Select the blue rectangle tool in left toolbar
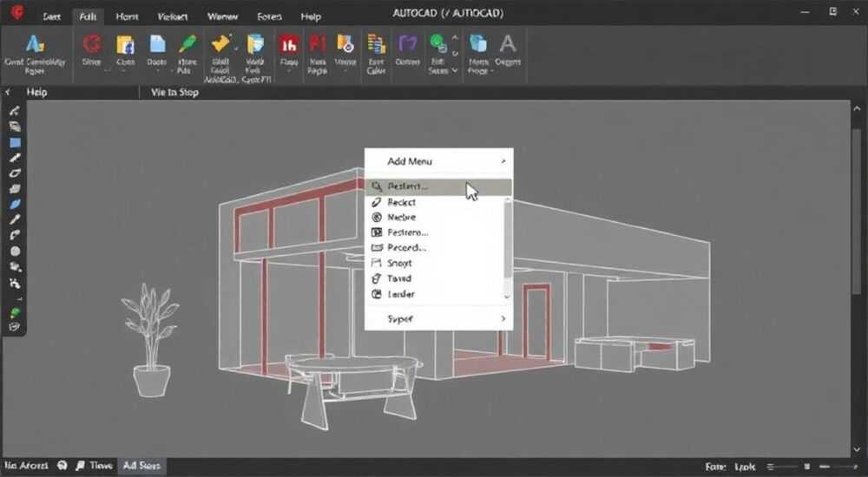Screen dimensions: 868x477 coord(15,143)
